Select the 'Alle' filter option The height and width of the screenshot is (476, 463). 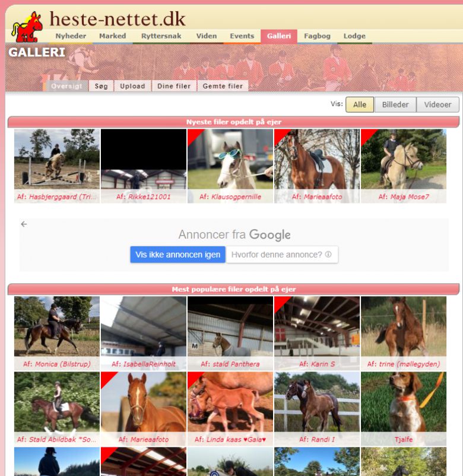[x=360, y=104]
